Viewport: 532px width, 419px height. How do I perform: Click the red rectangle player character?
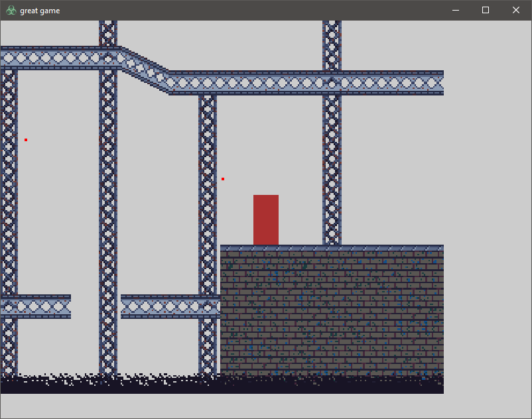coord(266,219)
